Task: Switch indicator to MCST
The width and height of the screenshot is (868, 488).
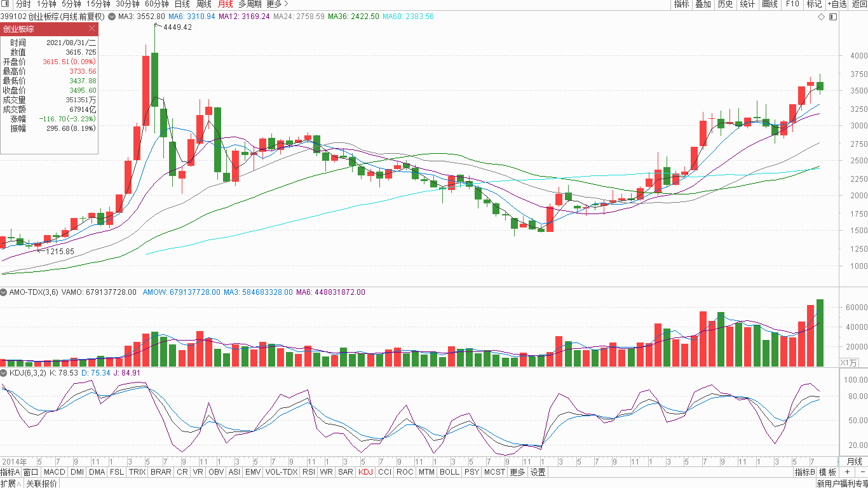Action: [494, 472]
